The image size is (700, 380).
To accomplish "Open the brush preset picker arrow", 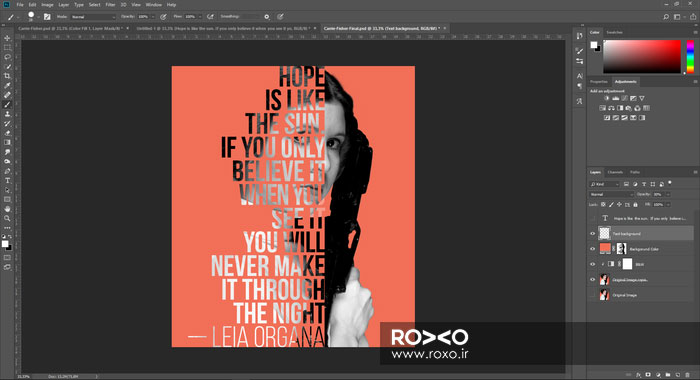I will click(39, 17).
